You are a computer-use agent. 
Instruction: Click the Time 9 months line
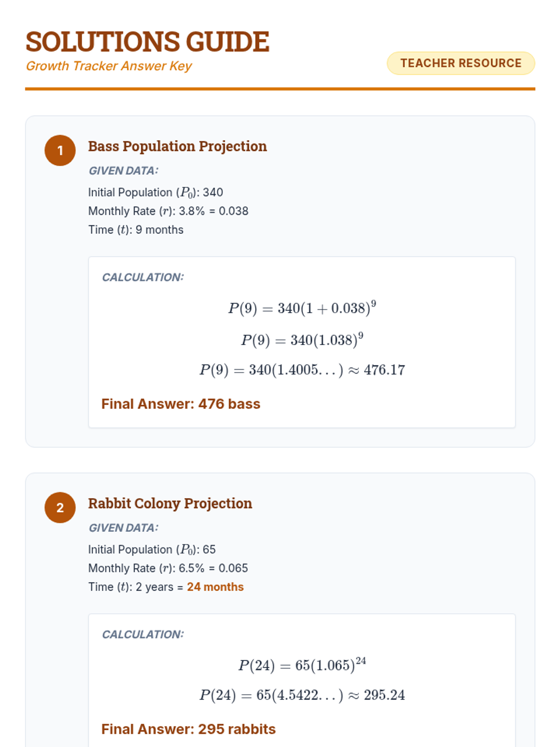point(136,230)
